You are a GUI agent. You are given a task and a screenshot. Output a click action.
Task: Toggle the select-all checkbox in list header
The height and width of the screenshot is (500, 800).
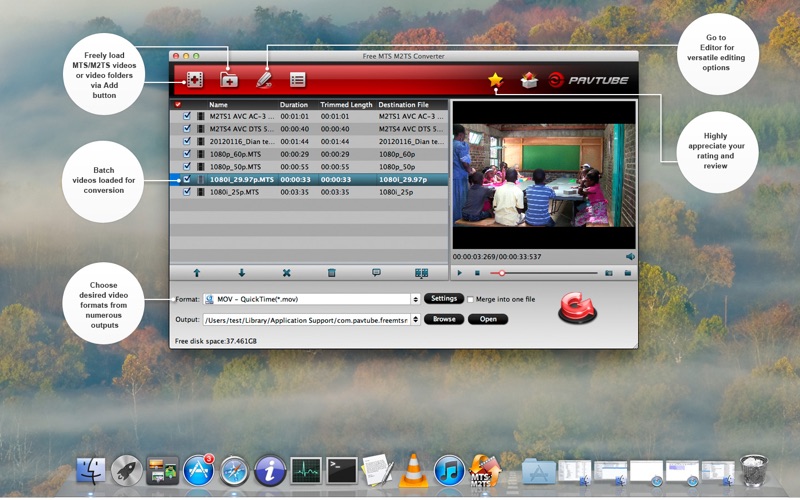pos(178,104)
